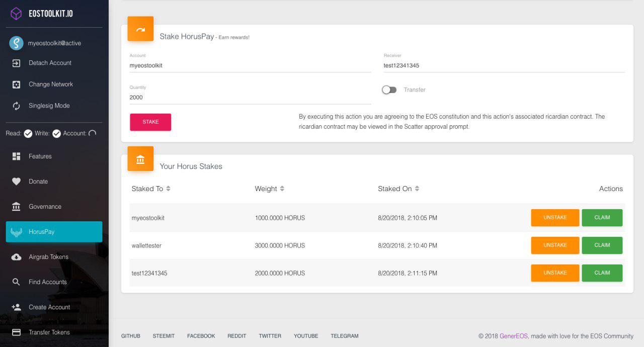This screenshot has width=644, height=347.
Task: Click the Write status checkmark
Action: [x=56, y=133]
